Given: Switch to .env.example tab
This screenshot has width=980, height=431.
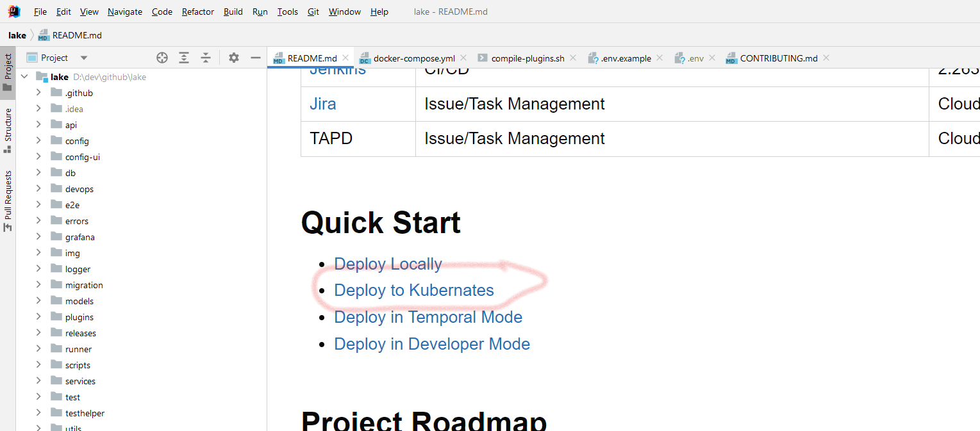Looking at the screenshot, I should tap(626, 58).
